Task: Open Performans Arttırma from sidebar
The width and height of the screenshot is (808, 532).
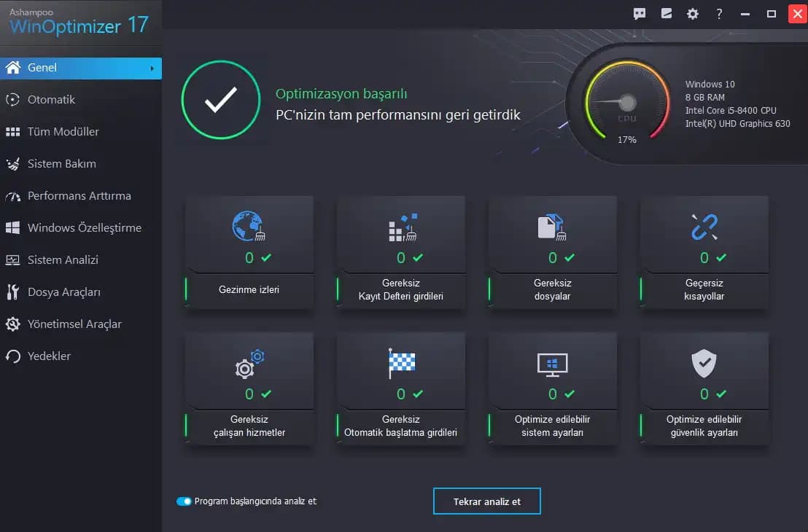Action: pyautogui.click(x=79, y=196)
